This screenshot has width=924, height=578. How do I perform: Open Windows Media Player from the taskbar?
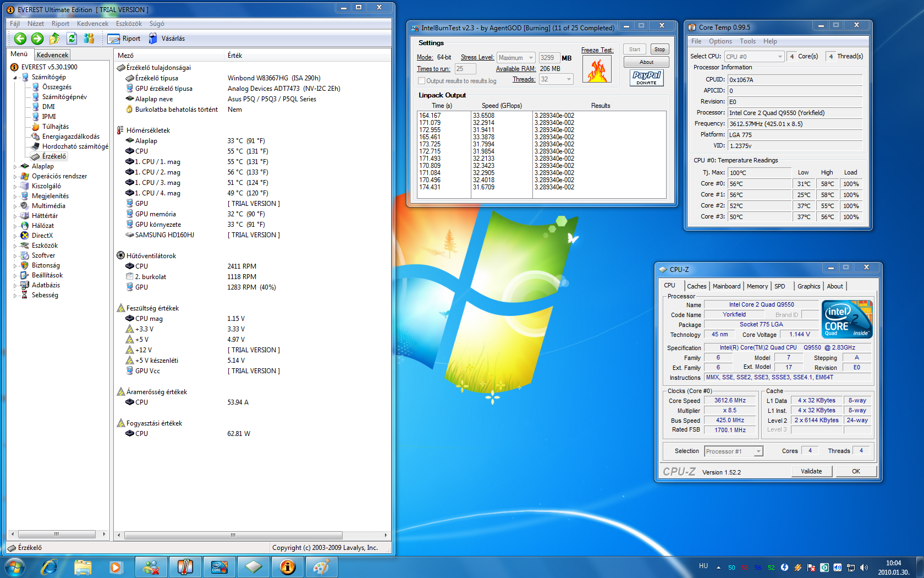[116, 567]
